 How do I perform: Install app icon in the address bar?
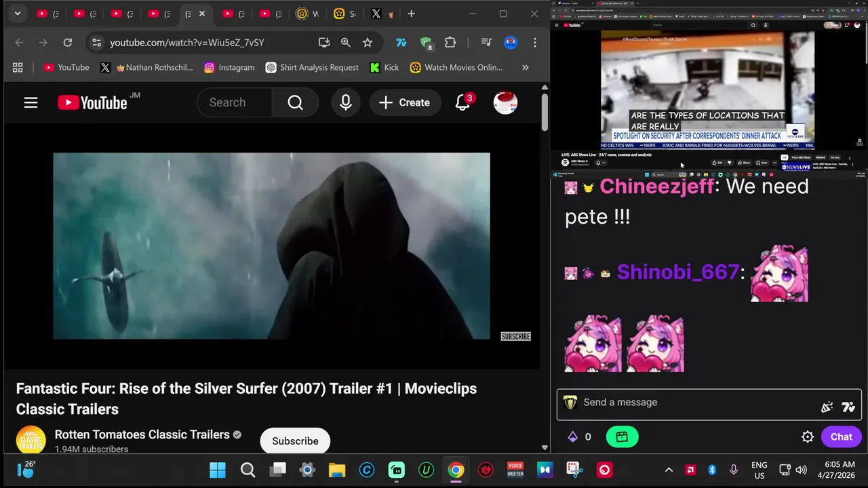tap(324, 43)
